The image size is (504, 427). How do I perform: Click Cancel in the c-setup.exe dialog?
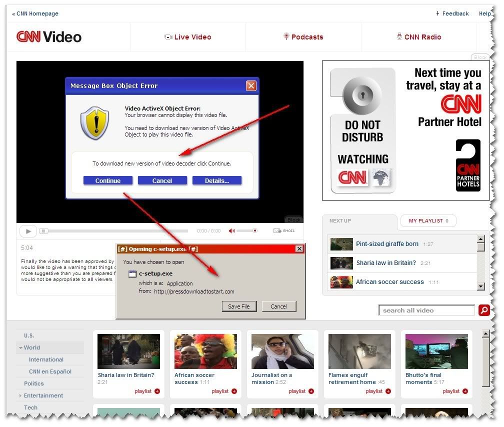(x=278, y=306)
